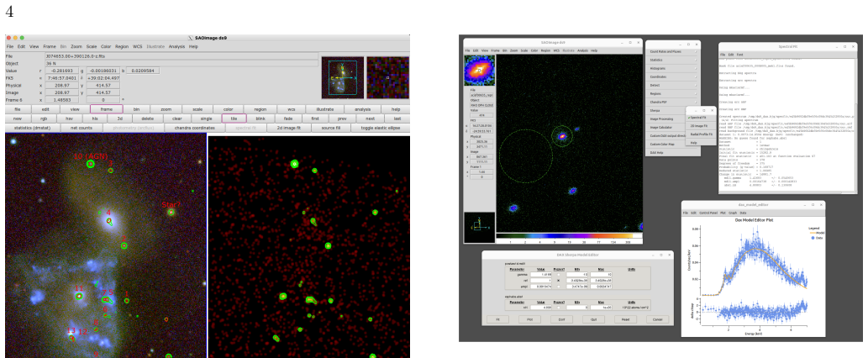Screen dimensions: 868x358
Task: Click the 'delete' frame button
Action: pyautogui.click(x=147, y=118)
